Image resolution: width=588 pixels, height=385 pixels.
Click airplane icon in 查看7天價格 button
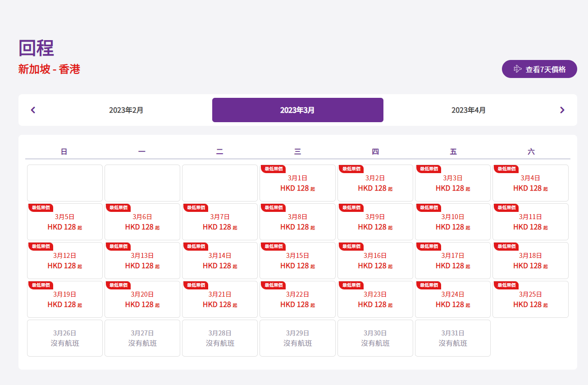pos(517,69)
